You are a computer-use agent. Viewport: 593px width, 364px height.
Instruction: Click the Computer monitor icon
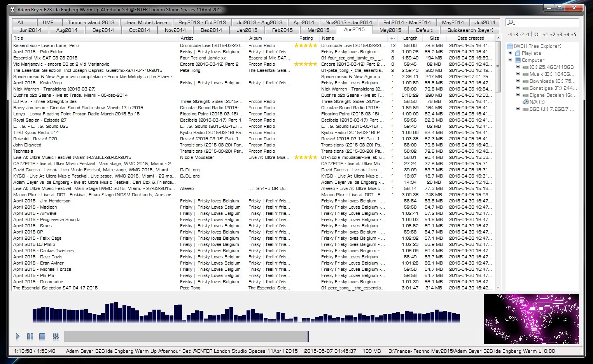518,60
